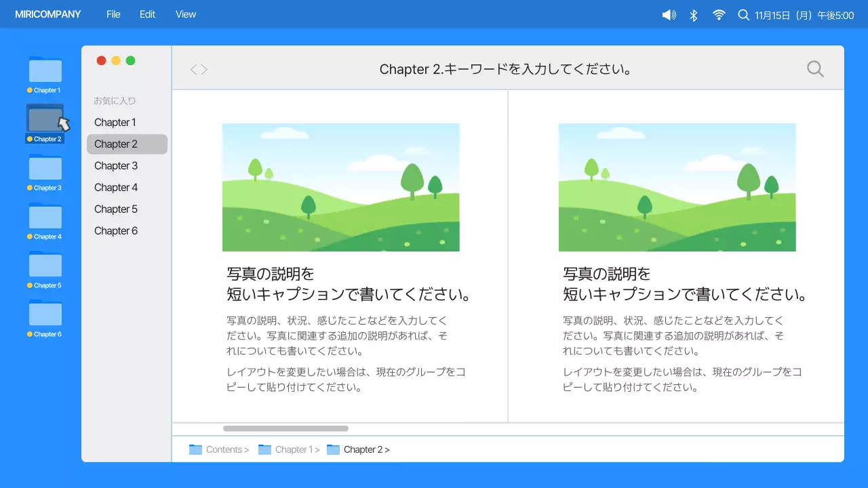Mute system volume via speaker icon

tap(668, 14)
